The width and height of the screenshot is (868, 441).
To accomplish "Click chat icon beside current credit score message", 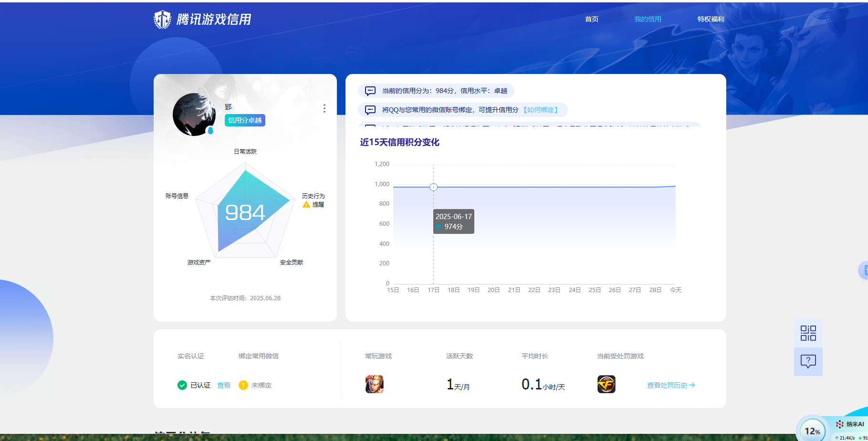I will [x=370, y=91].
